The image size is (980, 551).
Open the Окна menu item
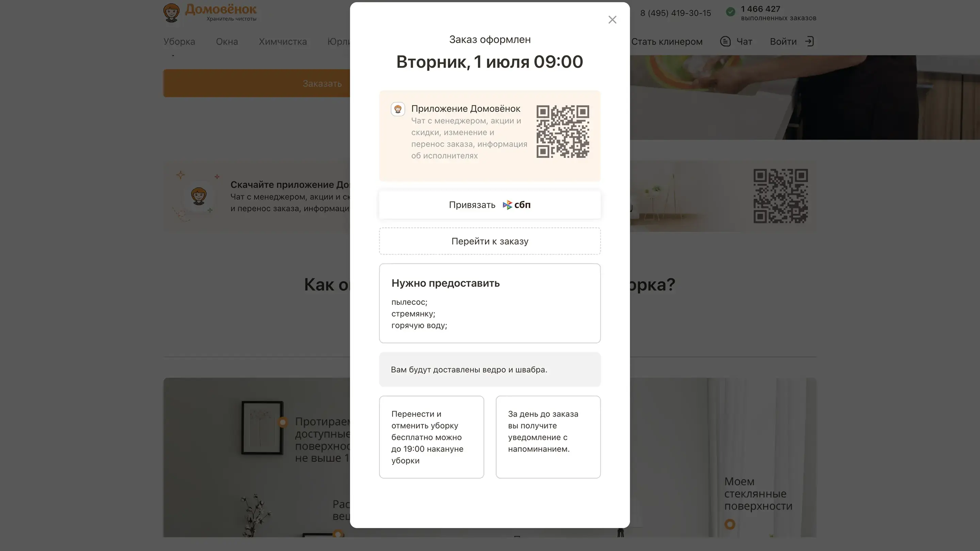[x=227, y=41]
